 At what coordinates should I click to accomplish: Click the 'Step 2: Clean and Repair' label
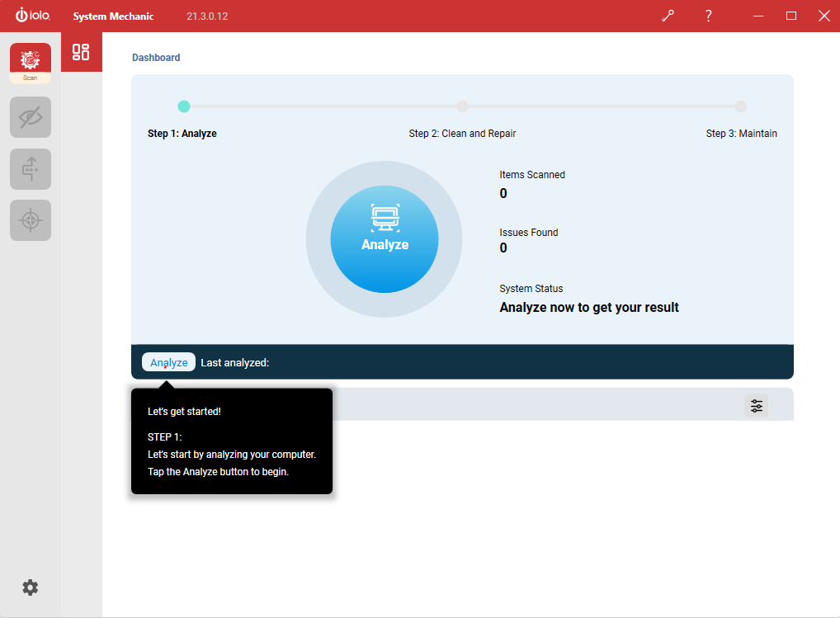[x=462, y=134]
